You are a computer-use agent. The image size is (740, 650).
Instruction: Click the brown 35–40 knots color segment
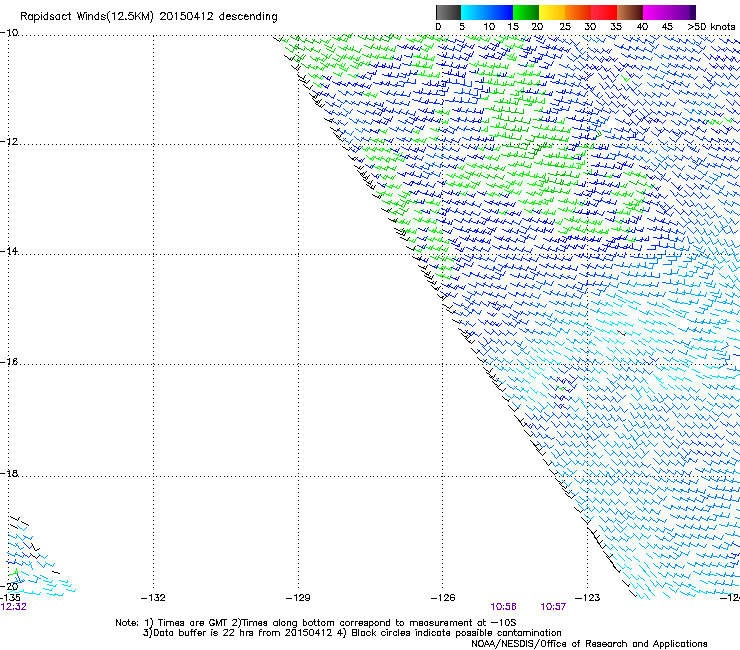coord(630,12)
